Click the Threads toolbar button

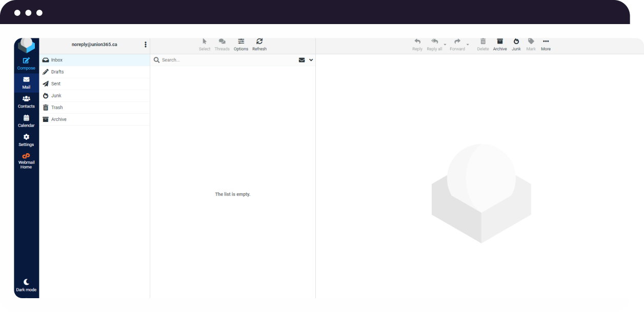pyautogui.click(x=222, y=45)
